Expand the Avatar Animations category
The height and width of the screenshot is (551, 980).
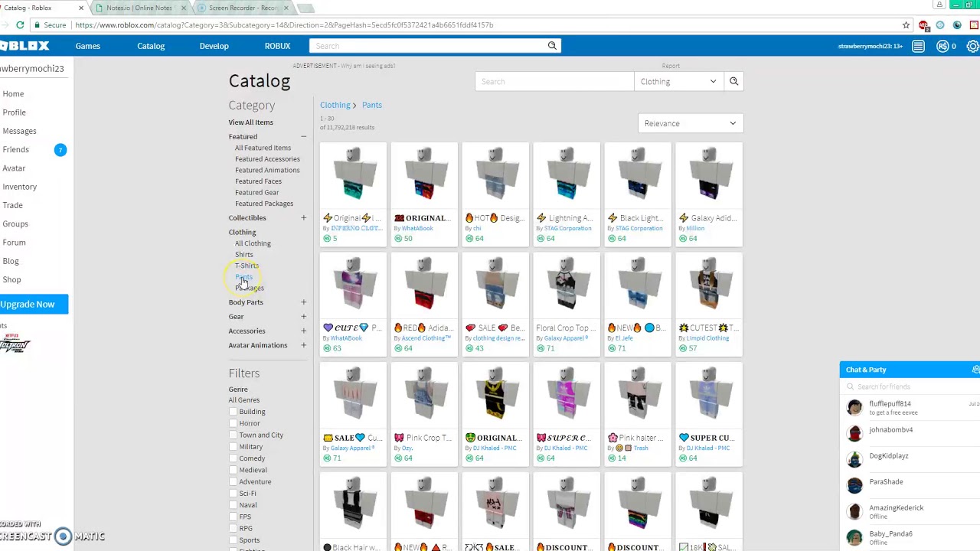[x=303, y=345]
